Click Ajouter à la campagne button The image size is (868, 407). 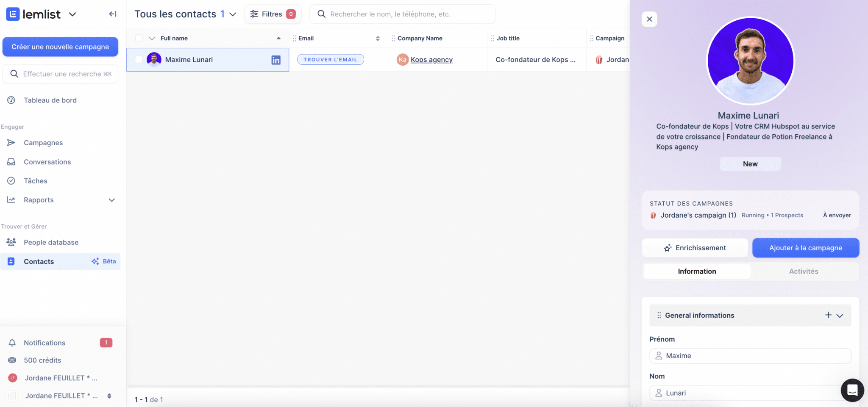coord(806,248)
